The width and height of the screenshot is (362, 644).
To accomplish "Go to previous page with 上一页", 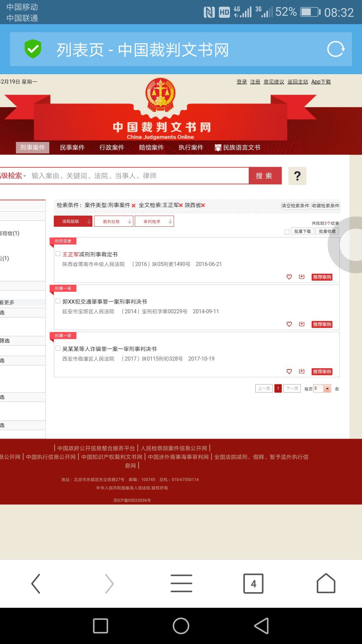I will tap(264, 388).
